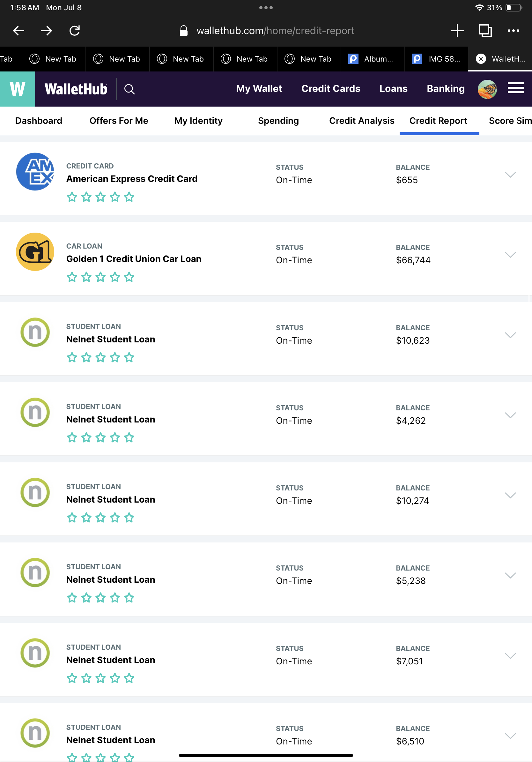
Task: Expand the Nelnet loan with $4,262 balance
Action: [x=510, y=415]
